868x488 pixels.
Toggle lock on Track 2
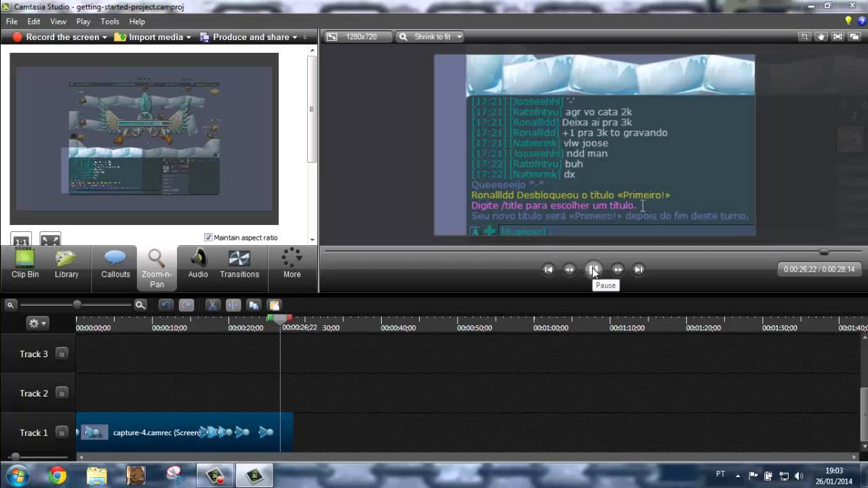[x=62, y=393]
